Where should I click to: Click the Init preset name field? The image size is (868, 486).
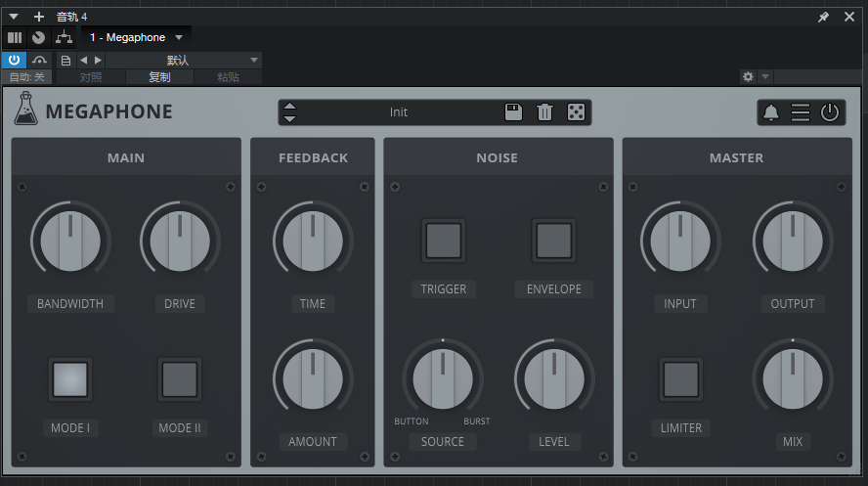click(x=399, y=112)
